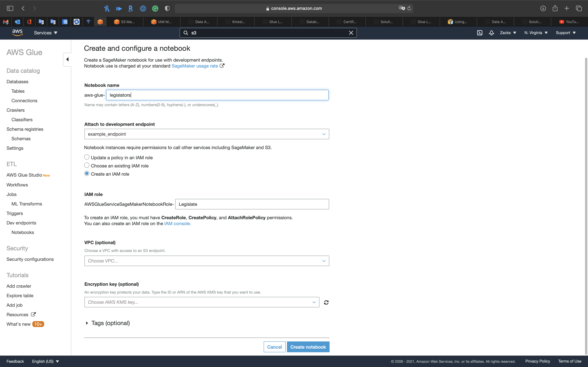
Task: Switch to the IAM M... browser tab
Action: click(x=162, y=22)
